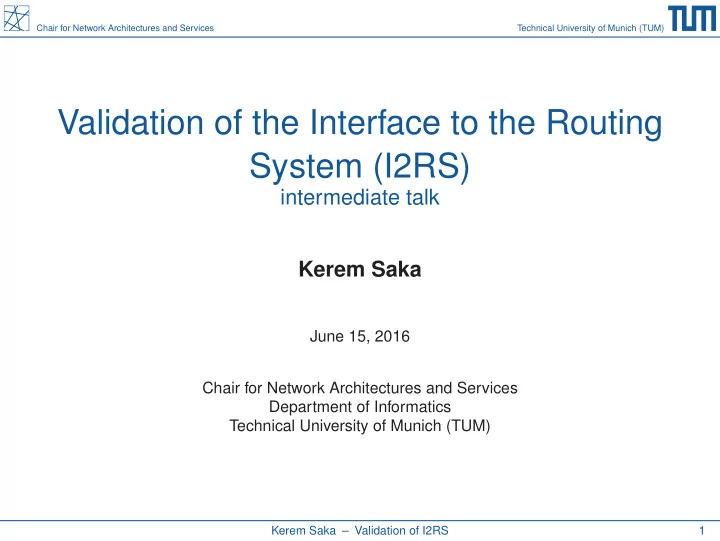
Task: Click body line 'Chair for Network Architectures and Services'
Action: point(360,388)
